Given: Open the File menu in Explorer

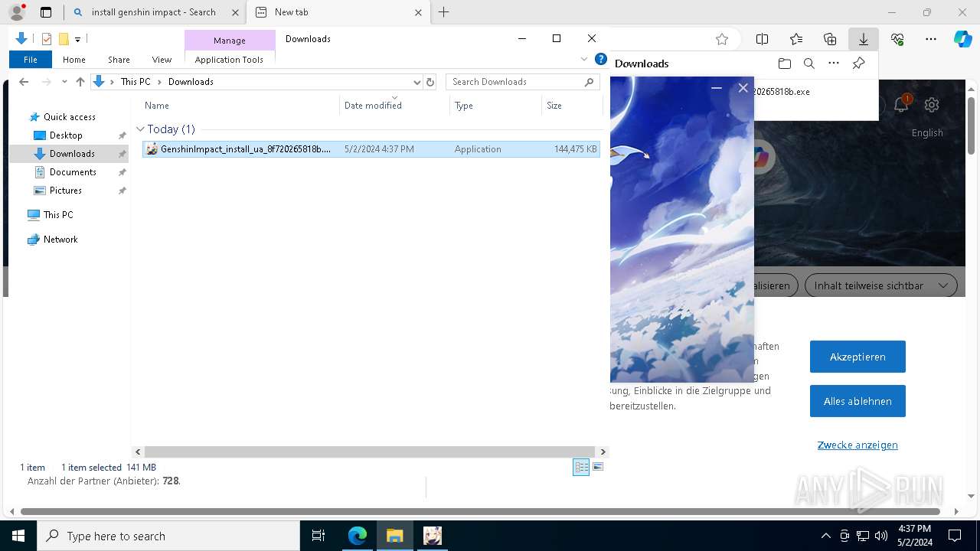Looking at the screenshot, I should click(31, 60).
